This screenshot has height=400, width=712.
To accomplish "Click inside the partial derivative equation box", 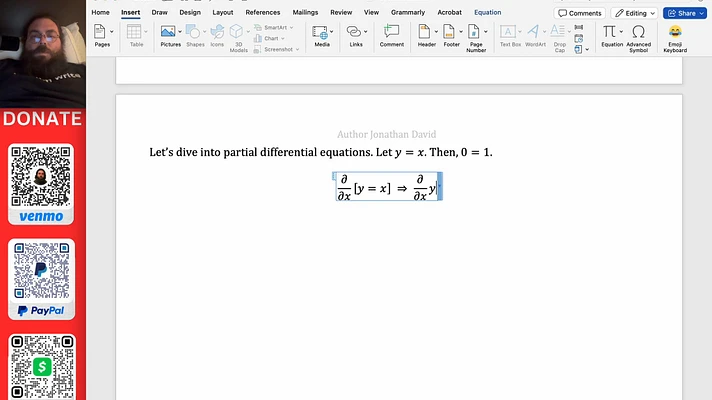I will click(x=387, y=187).
